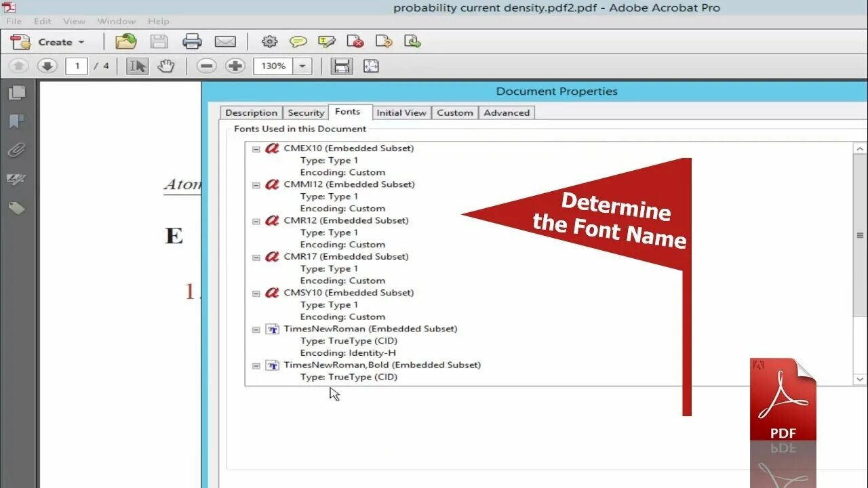868x488 pixels.
Task: Print the document with printer icon
Action: pyautogui.click(x=193, y=42)
